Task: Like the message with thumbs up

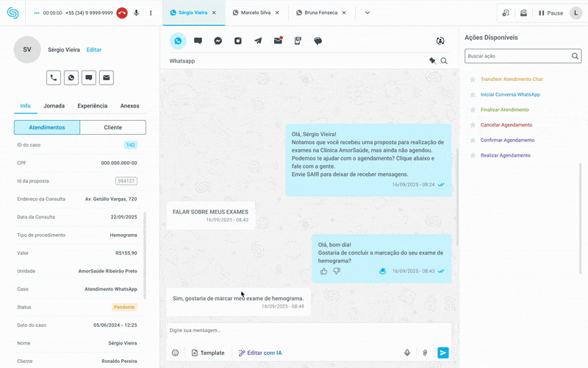Action: click(x=324, y=271)
